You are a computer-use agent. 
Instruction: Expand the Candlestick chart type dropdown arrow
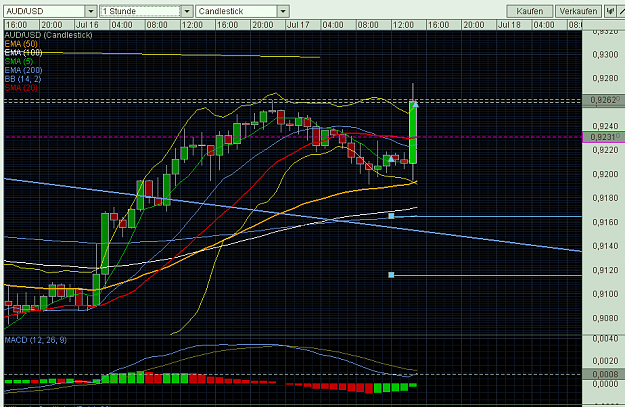[283, 11]
